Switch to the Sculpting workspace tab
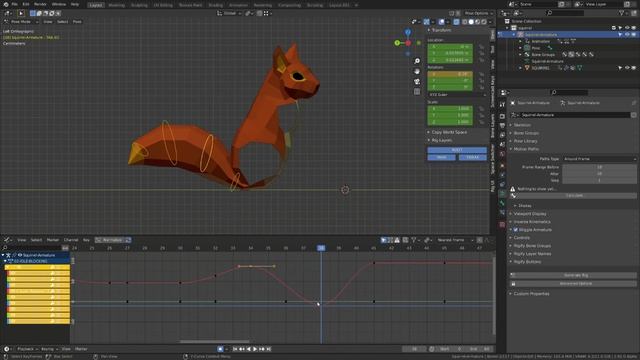The width and height of the screenshot is (640, 360). (139, 5)
